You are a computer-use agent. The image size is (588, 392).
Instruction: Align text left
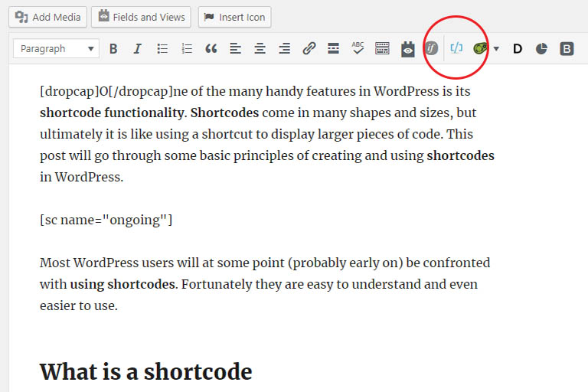(x=236, y=49)
